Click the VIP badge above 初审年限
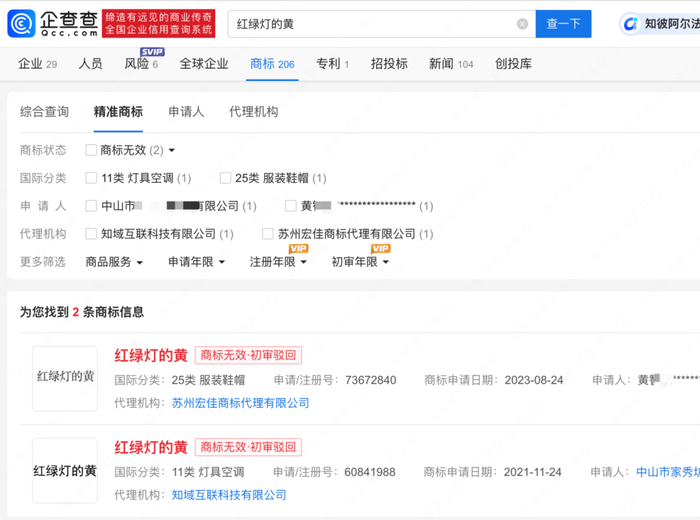Viewport: 700px width, 520px height. (x=380, y=249)
